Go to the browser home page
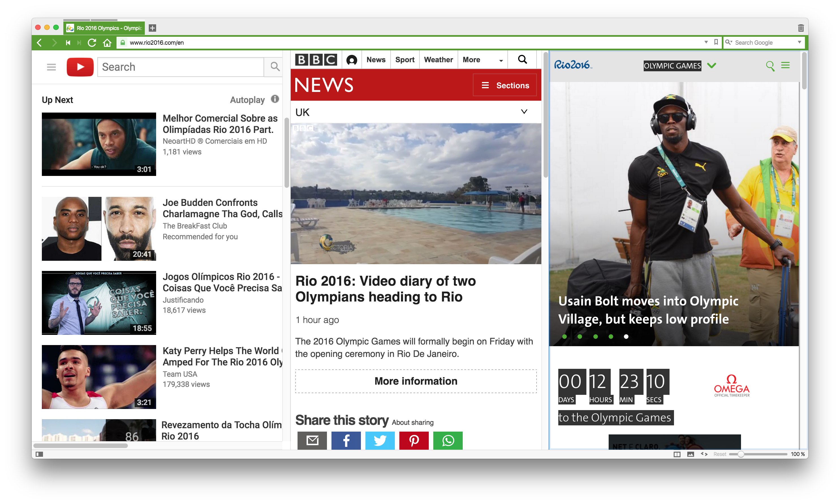840x504 pixels. [107, 42]
